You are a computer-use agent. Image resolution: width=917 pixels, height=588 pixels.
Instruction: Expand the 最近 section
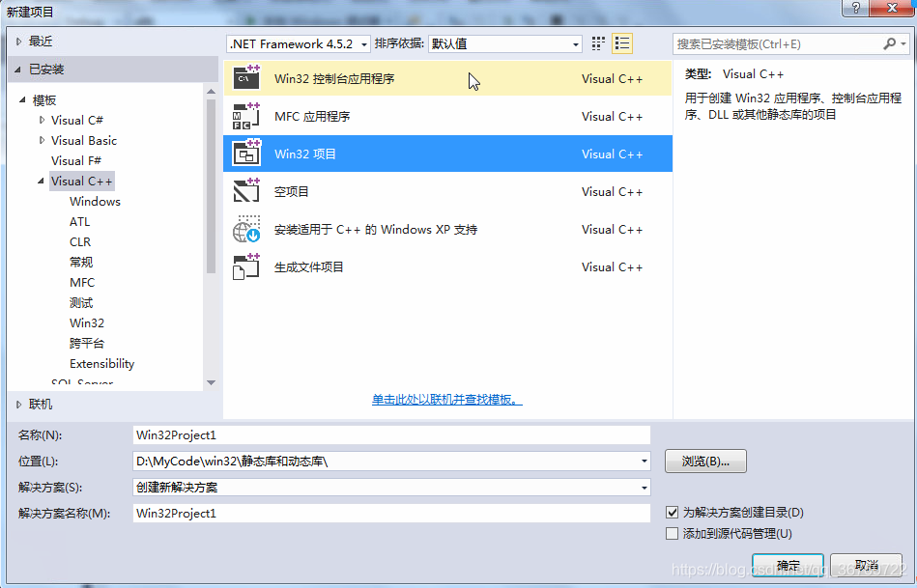pos(18,42)
